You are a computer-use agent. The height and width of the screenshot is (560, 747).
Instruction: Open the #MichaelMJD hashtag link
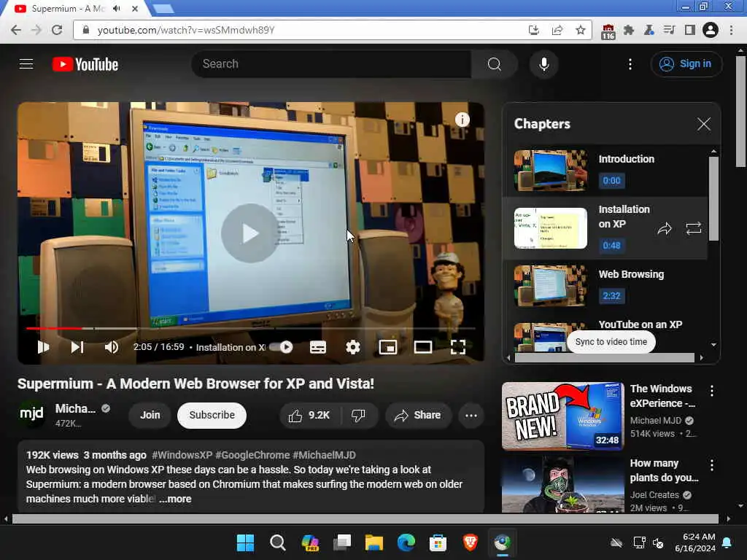(324, 455)
